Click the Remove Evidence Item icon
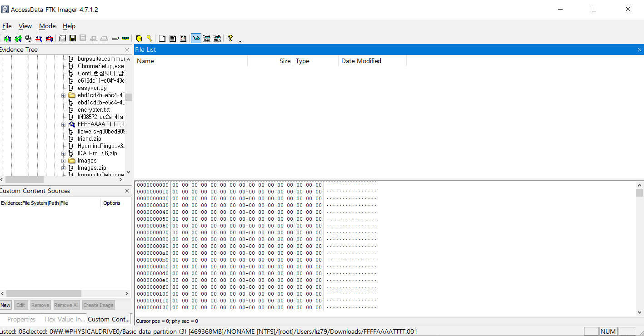The height and width of the screenshot is (336, 644). 39,39
